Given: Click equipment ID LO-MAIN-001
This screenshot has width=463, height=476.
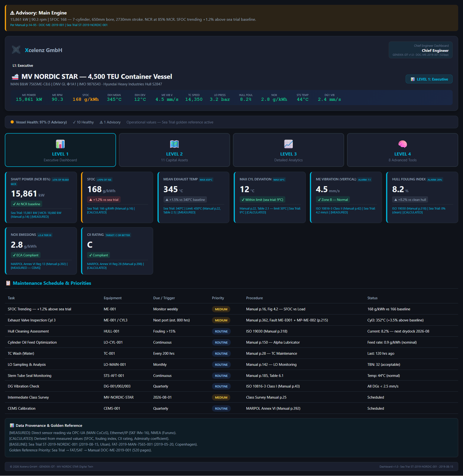Looking at the screenshot, I should click(x=115, y=365).
